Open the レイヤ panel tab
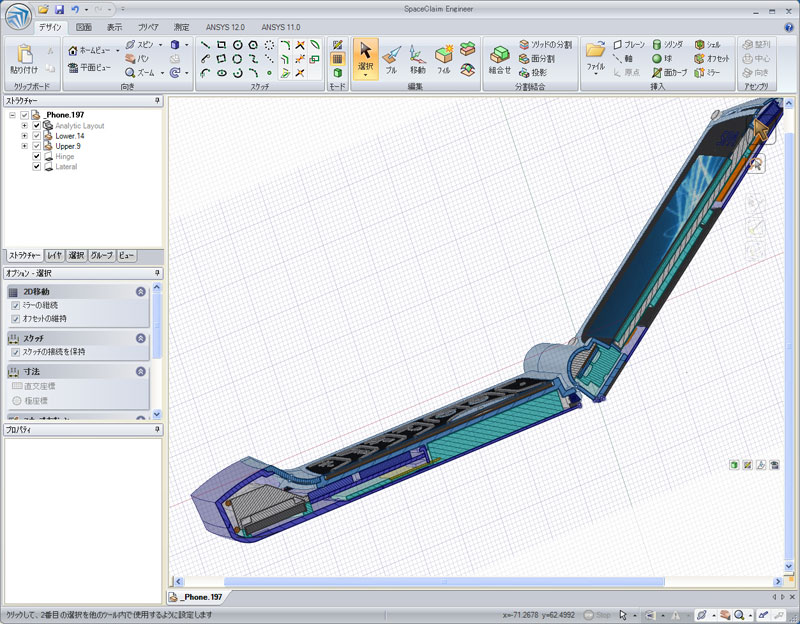This screenshot has width=800, height=624. click(55, 256)
